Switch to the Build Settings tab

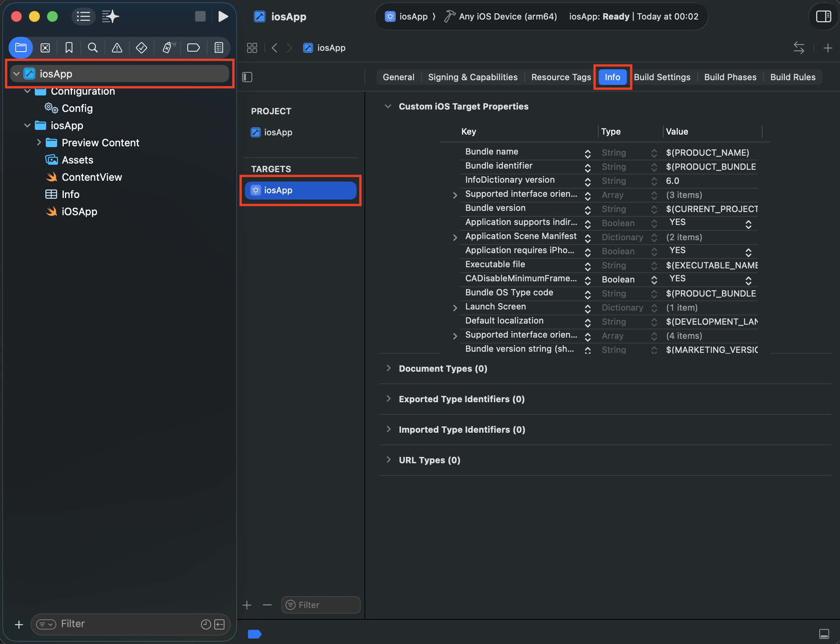[x=662, y=77]
